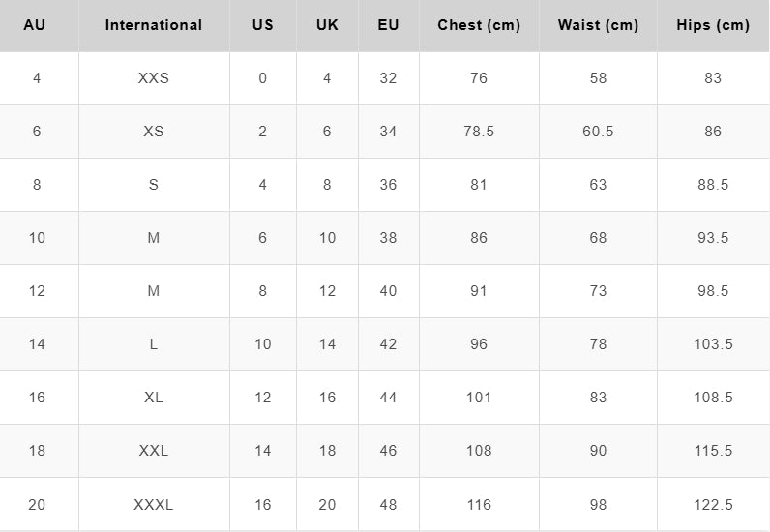Click the hips value 122.5
This screenshot has height=532, width=770.
coord(713,505)
